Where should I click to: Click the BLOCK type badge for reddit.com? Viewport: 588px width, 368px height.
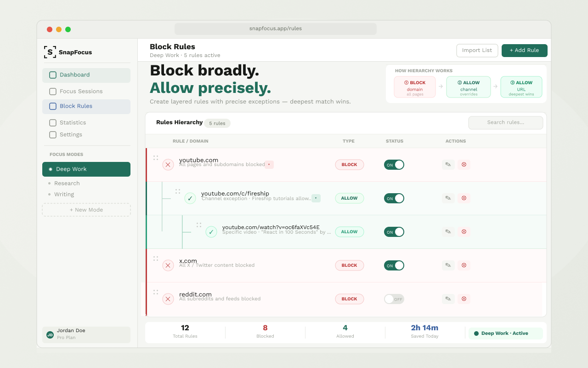point(350,299)
